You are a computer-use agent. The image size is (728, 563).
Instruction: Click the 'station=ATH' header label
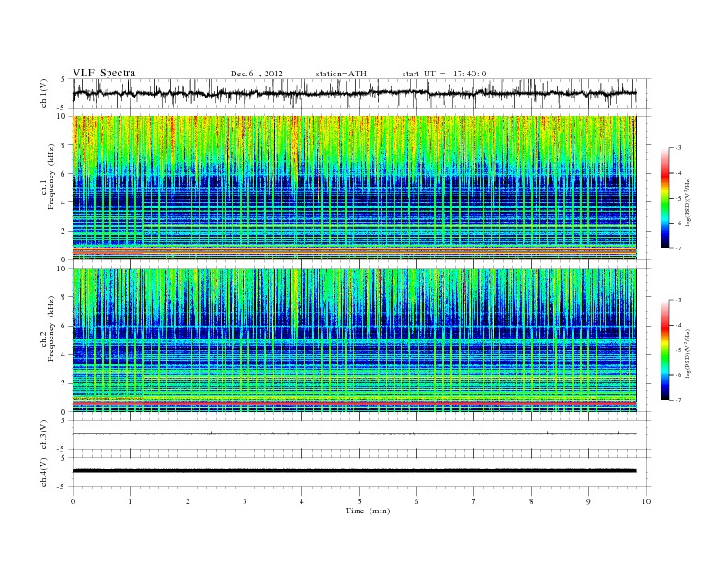(341, 74)
